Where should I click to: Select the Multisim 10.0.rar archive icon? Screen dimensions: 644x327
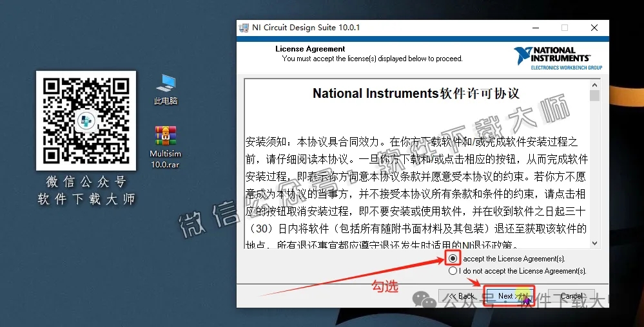[x=165, y=147]
